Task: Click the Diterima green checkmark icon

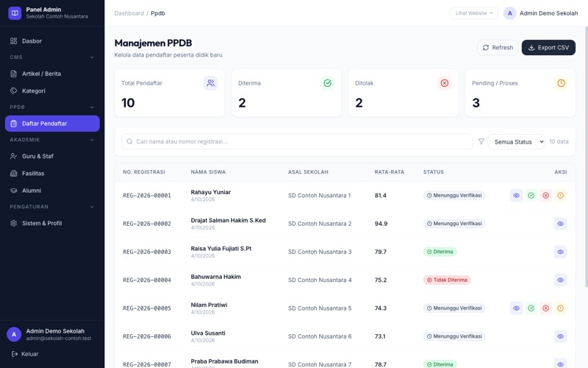Action: (327, 83)
